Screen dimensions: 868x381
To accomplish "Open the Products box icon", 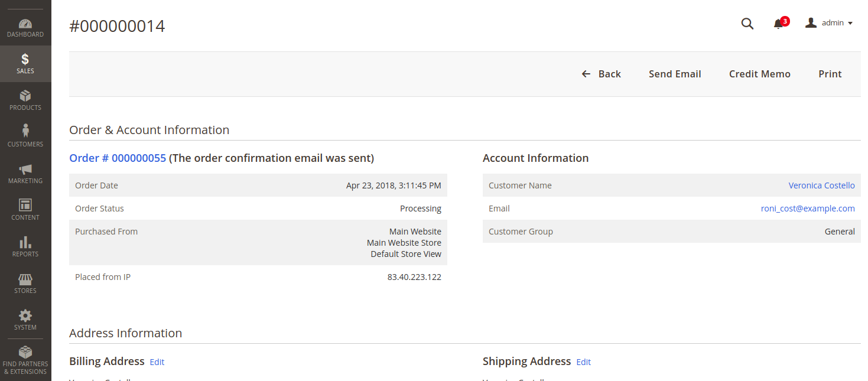I will (25, 96).
